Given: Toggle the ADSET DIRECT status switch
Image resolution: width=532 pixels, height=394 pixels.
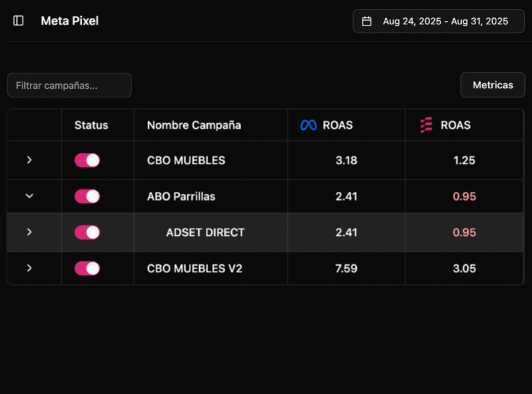Looking at the screenshot, I should click(x=87, y=232).
